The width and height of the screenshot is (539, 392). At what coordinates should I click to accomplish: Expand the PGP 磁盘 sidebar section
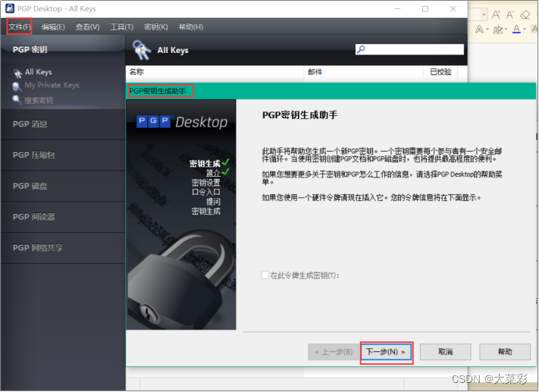coord(63,186)
